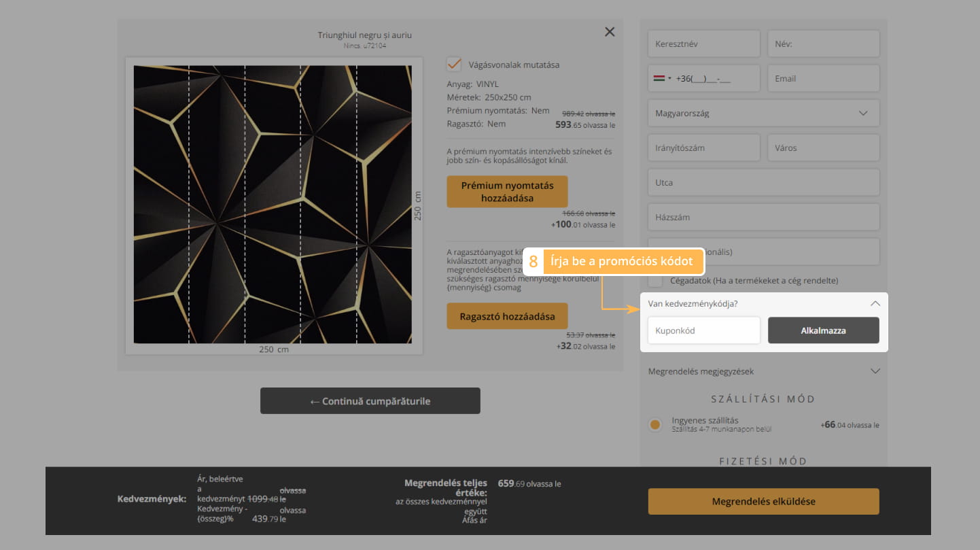Open the Magyarország country dropdown
980x550 pixels.
coord(763,113)
